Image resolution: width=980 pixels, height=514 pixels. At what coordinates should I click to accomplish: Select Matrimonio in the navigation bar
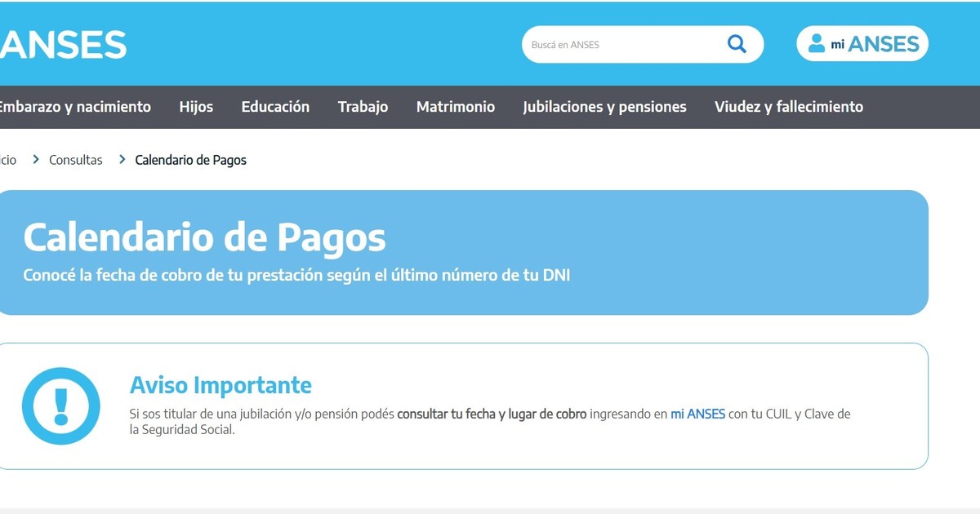tap(455, 107)
